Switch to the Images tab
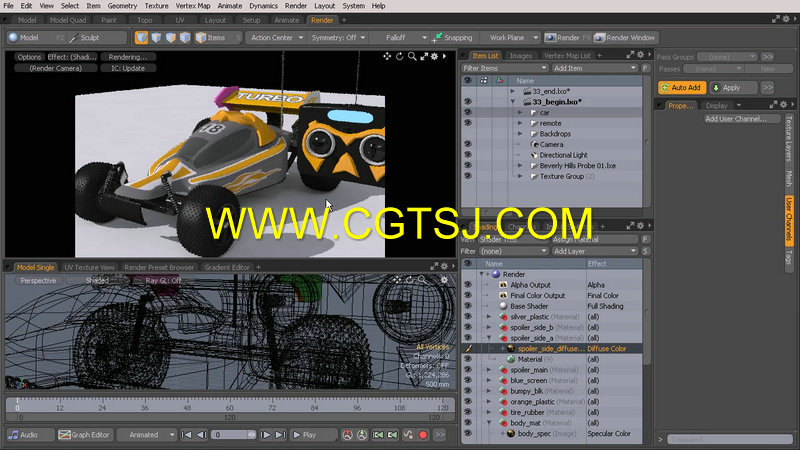 pos(521,56)
